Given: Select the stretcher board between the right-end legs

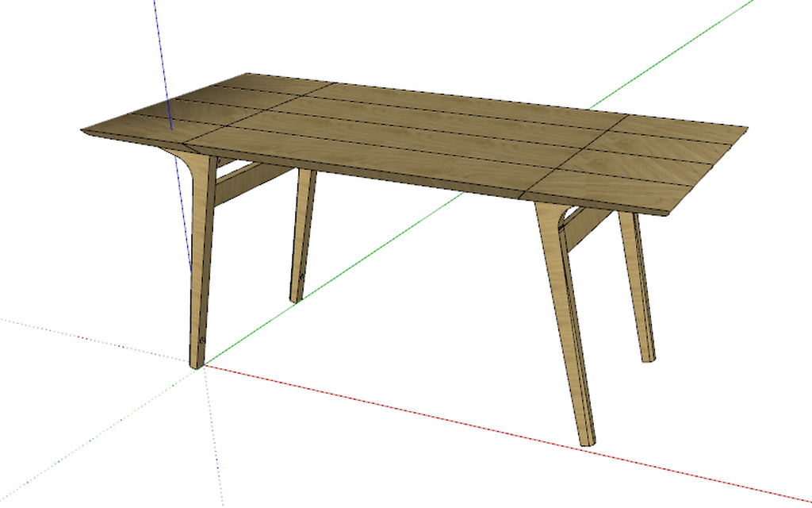Looking at the screenshot, I should pyautogui.click(x=588, y=228).
